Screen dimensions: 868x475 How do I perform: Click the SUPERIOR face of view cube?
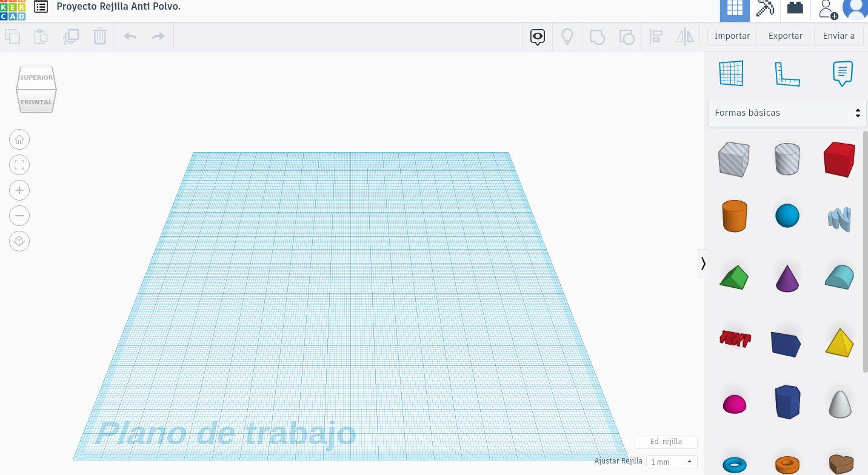(36, 78)
